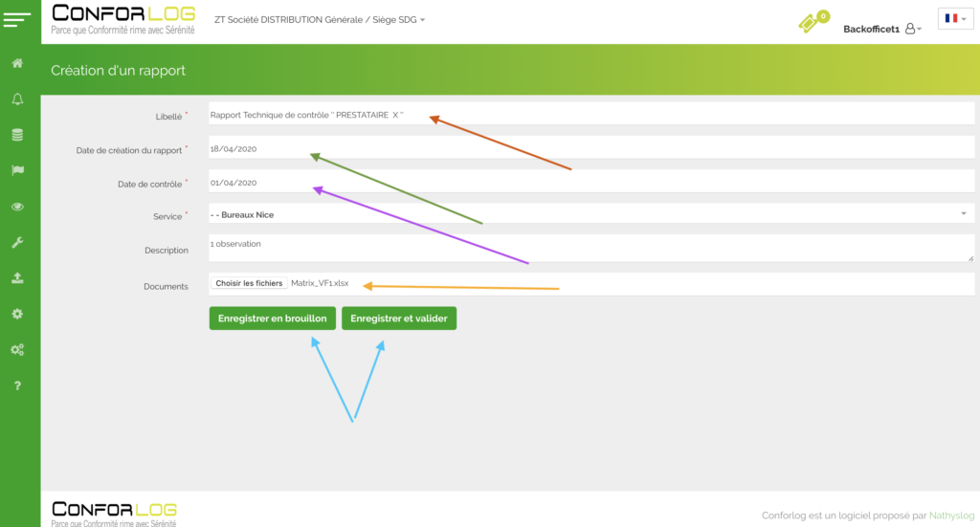Expand the Service dropdown showing Bureaux Nice
Screen dimensions: 980x527
[590, 214]
